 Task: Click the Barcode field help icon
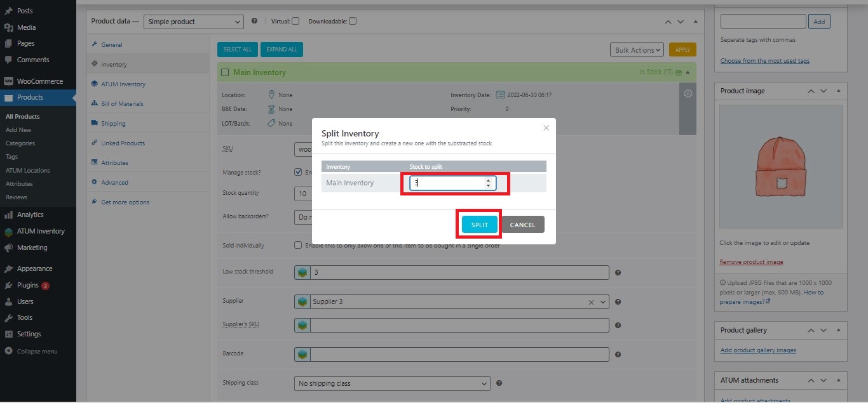click(618, 355)
